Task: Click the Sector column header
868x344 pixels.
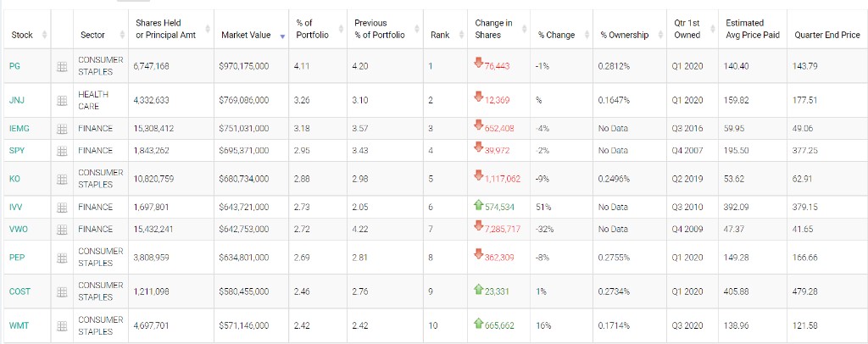Action: 92,35
